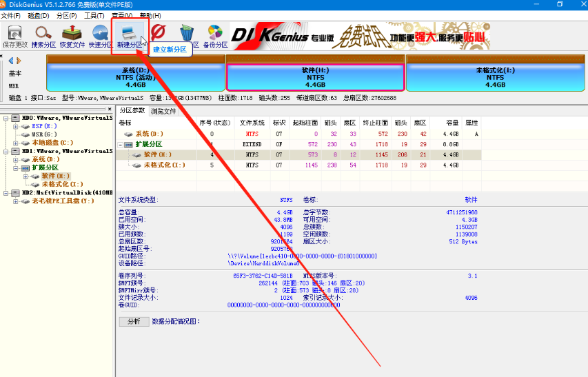588x377 pixels.
Task: Click EXTEND file system cell
Action: tap(252, 144)
